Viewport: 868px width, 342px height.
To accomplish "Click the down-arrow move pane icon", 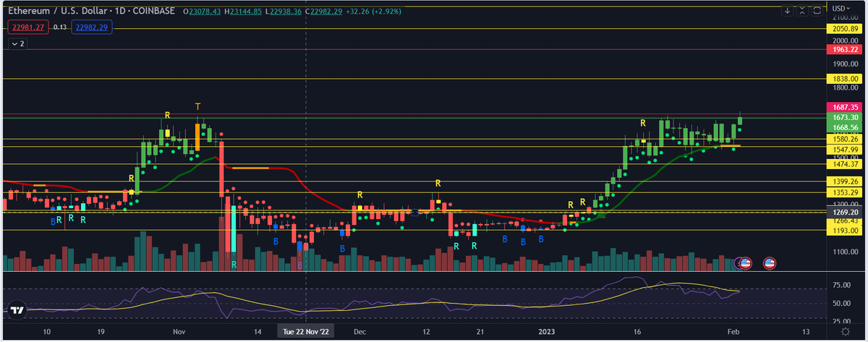I will click(x=788, y=10).
